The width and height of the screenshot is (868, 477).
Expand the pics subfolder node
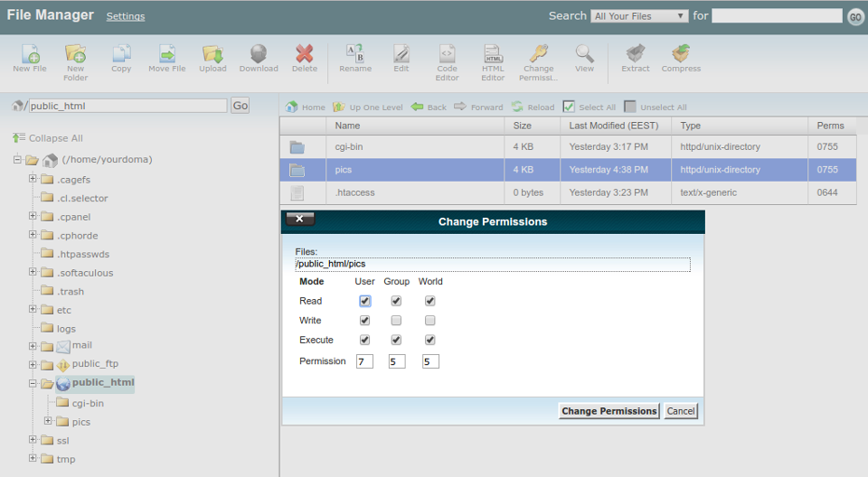(x=48, y=421)
